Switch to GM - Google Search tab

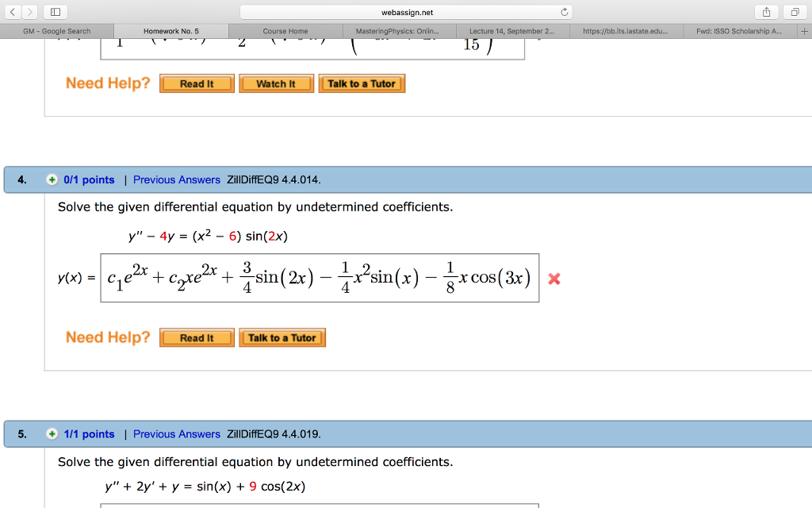(x=57, y=31)
